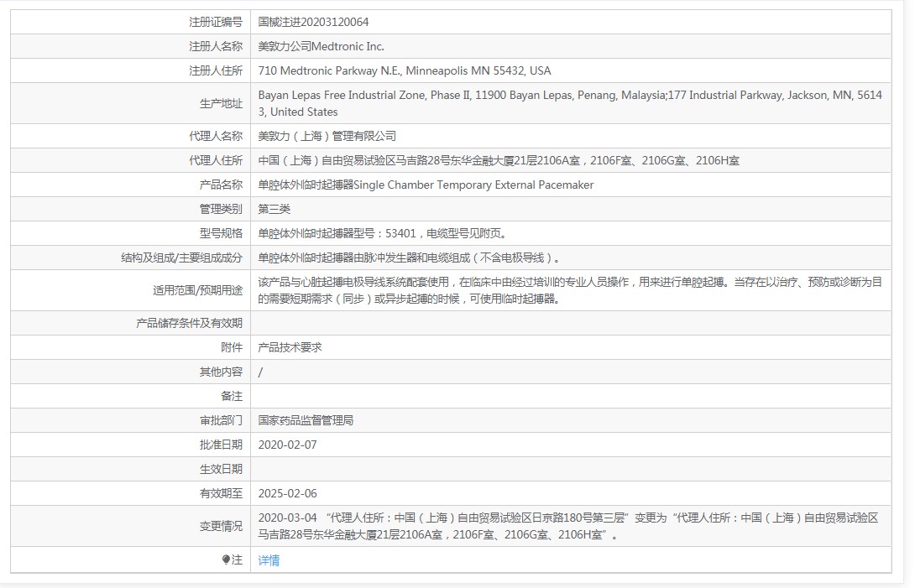Click the 变更情况 row label
The image size is (915, 588).
point(221,526)
